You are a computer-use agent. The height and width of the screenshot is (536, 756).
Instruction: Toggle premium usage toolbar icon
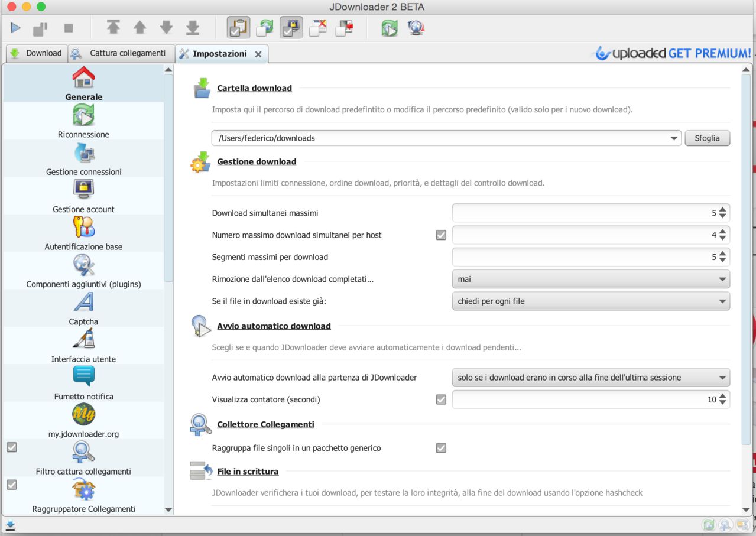[x=291, y=27]
